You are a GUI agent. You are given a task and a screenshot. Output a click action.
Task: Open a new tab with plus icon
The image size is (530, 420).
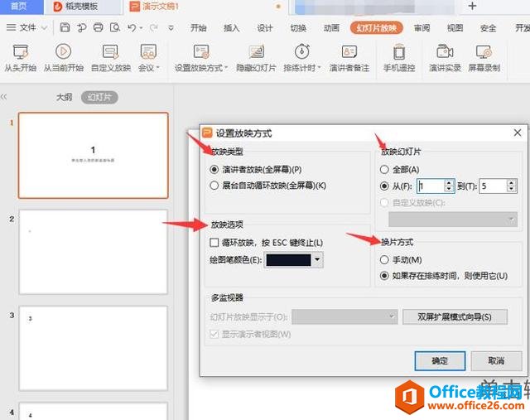(x=472, y=6)
